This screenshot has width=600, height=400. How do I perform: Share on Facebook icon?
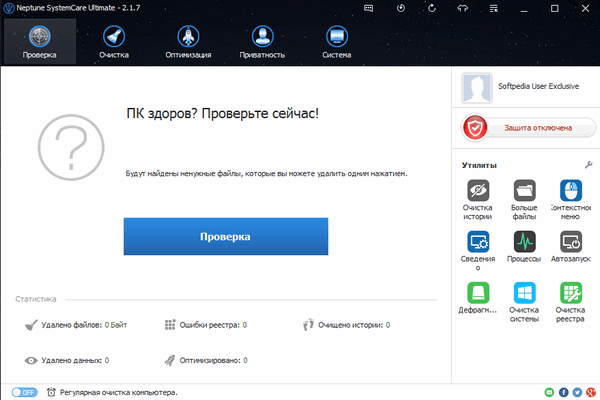click(563, 392)
